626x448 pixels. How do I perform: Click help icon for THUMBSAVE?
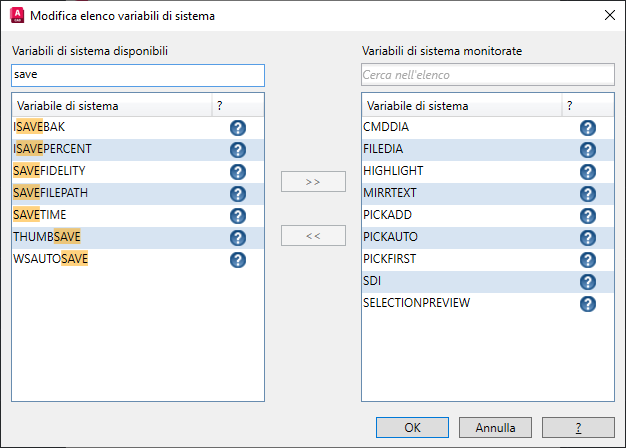pos(238,238)
